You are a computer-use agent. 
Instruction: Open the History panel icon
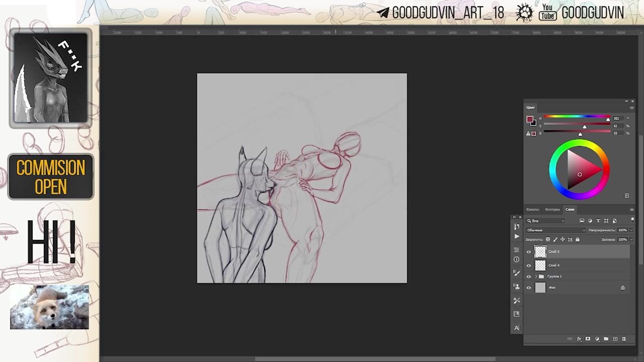coord(517,227)
